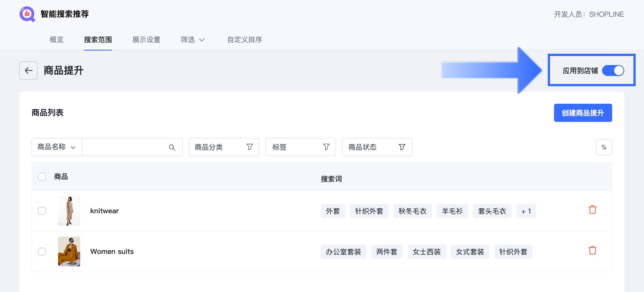The height and width of the screenshot is (292, 644).
Task: Expand the +1 search terms tag
Action: tap(526, 211)
